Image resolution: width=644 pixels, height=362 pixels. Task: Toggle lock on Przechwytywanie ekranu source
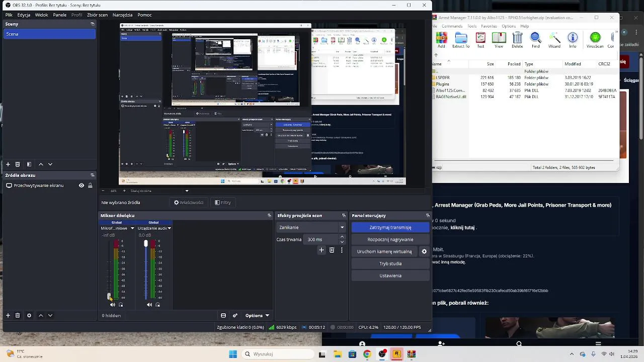click(90, 186)
